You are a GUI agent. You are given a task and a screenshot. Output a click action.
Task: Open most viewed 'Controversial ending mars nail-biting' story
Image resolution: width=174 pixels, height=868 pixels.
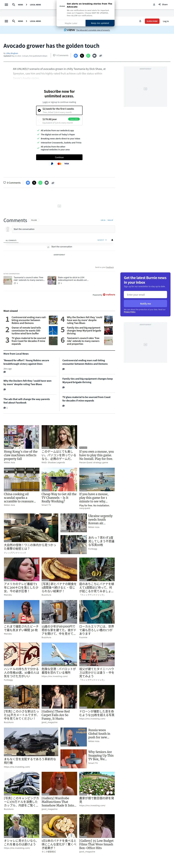point(29,320)
